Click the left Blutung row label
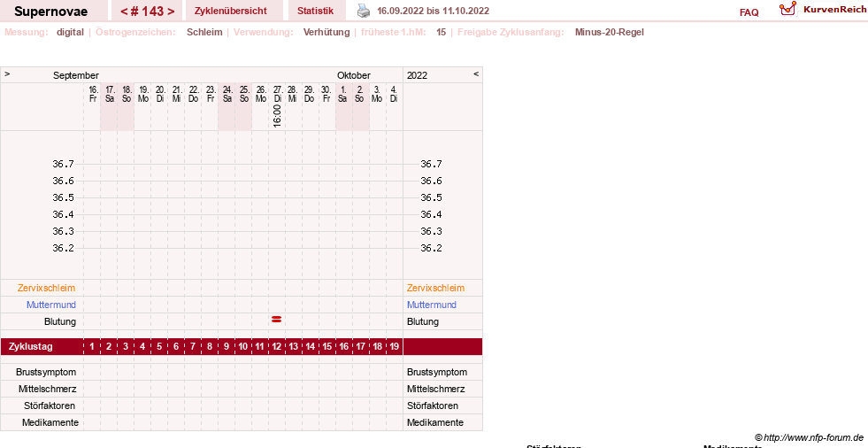 click(60, 321)
